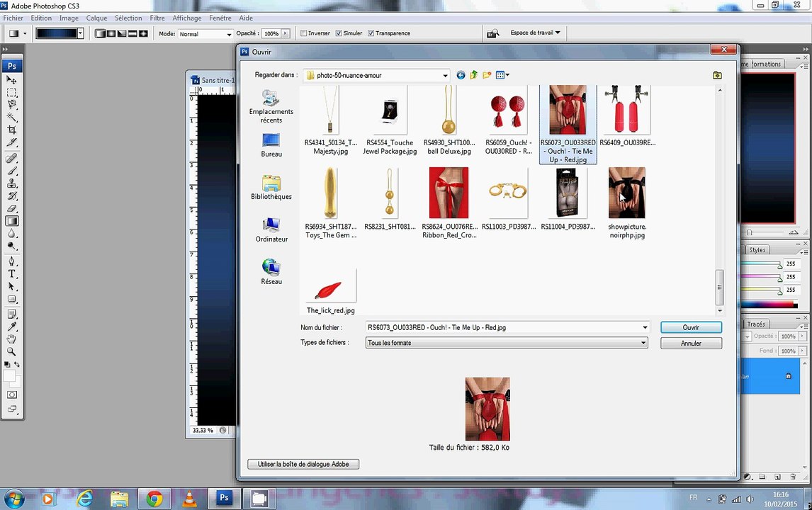The image size is (812, 510).
Task: Pick the Eraser tool
Action: click(x=11, y=209)
